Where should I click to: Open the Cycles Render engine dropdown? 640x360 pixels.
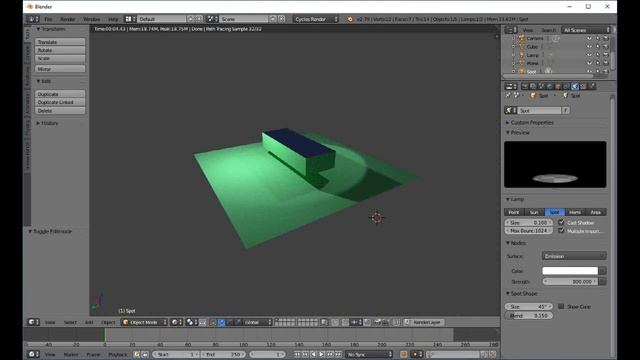point(316,19)
